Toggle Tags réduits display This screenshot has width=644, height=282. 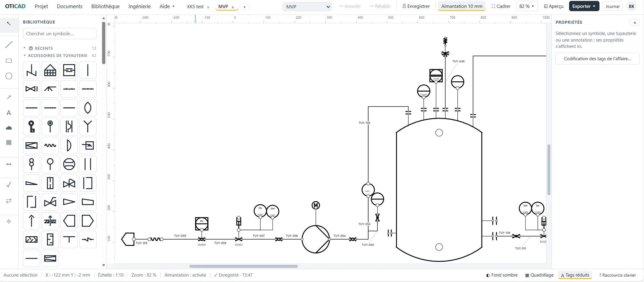(x=575, y=275)
